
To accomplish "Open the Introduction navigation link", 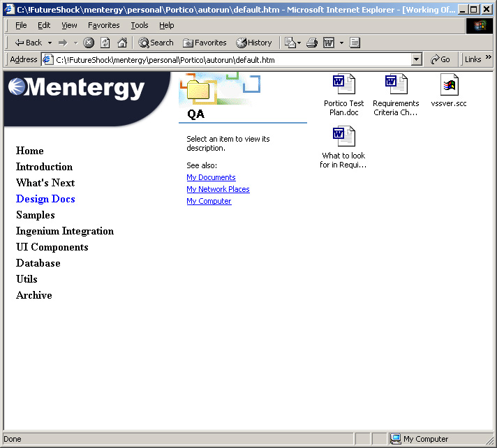I will 44,167.
